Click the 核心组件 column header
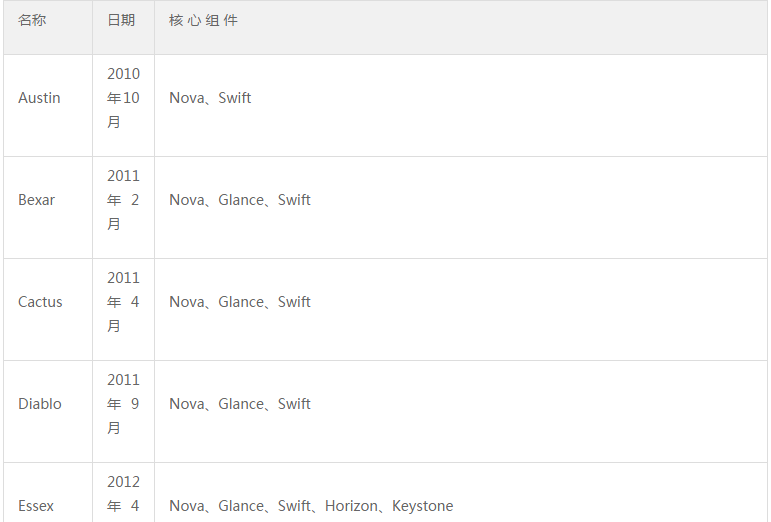The height and width of the screenshot is (522, 771). [203, 20]
